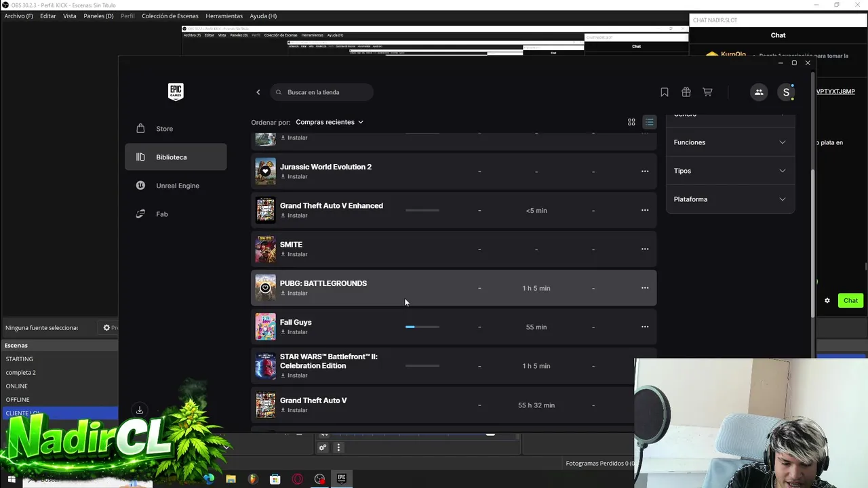
Task: Open the S profile avatar
Action: point(786,92)
